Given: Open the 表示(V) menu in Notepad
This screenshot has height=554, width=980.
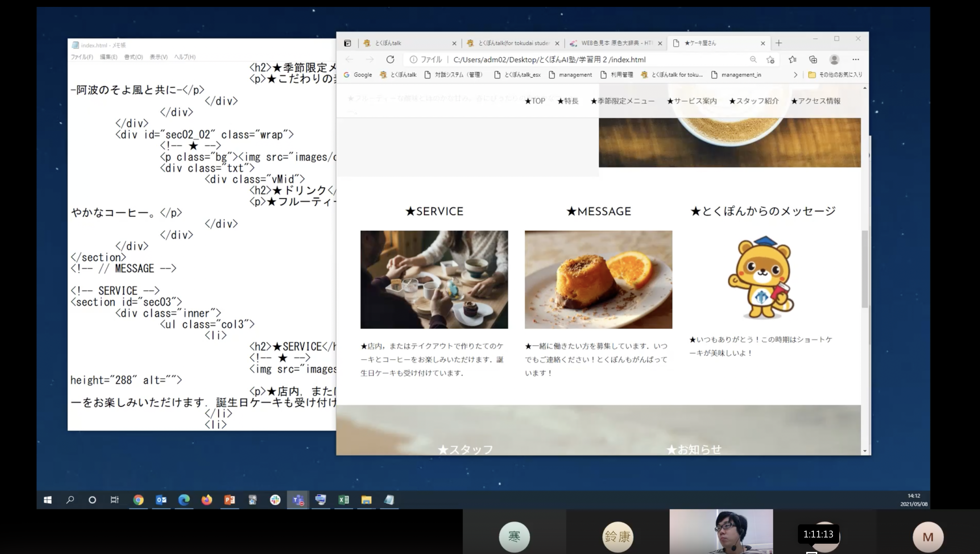Looking at the screenshot, I should pyautogui.click(x=158, y=57).
